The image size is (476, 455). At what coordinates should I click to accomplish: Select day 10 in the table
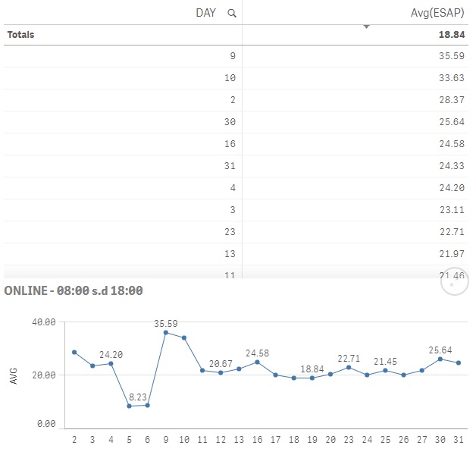tap(230, 78)
